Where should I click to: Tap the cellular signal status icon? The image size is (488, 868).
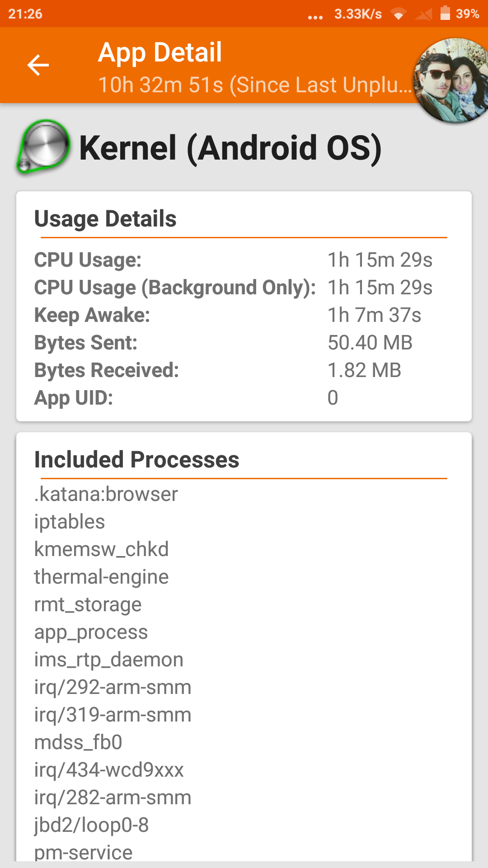click(423, 14)
